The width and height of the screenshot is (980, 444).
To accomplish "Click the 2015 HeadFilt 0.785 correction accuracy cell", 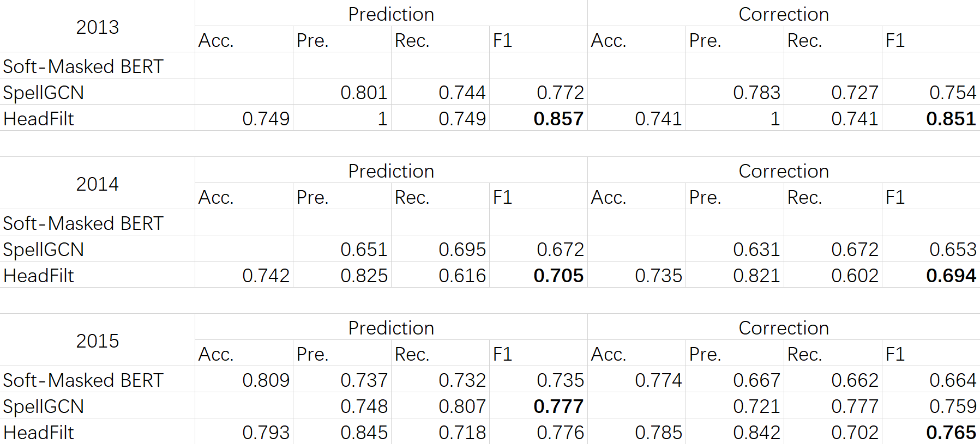I will click(636, 431).
